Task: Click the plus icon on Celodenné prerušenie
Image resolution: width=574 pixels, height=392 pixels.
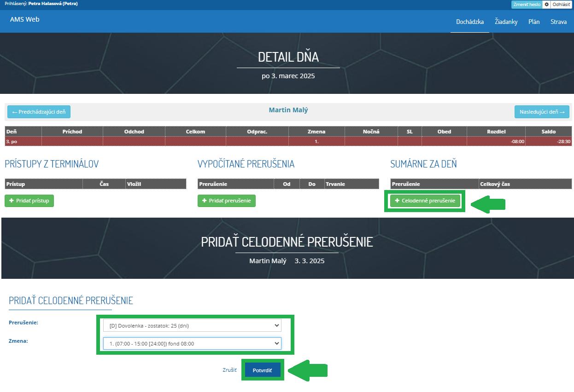Action: pos(397,201)
